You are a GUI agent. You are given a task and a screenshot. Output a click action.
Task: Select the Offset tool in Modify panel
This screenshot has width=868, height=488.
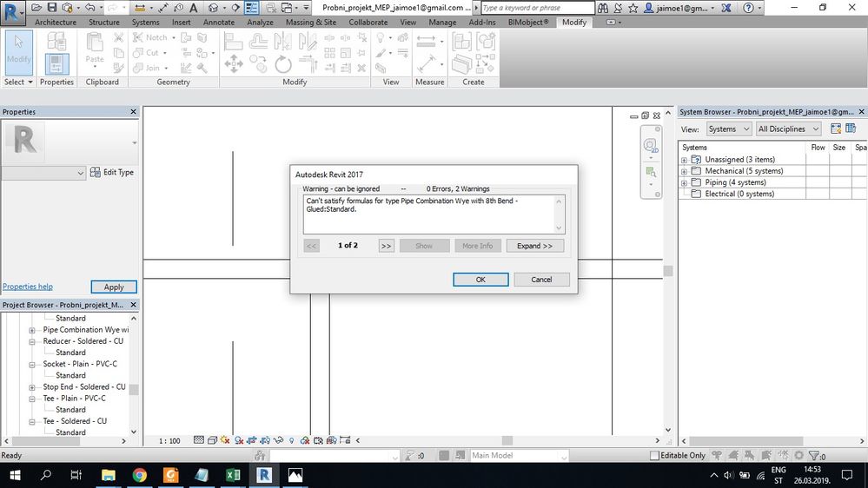(x=259, y=41)
